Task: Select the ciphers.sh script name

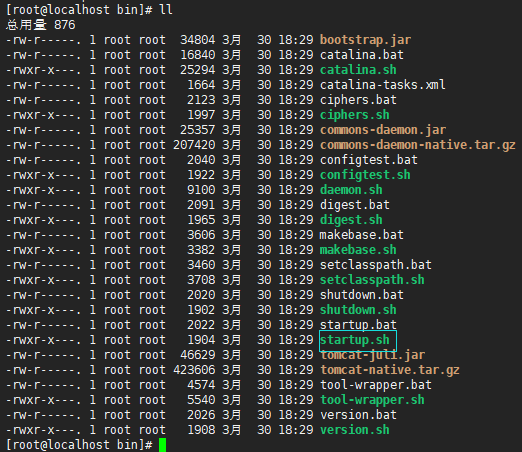Action: 355,115
